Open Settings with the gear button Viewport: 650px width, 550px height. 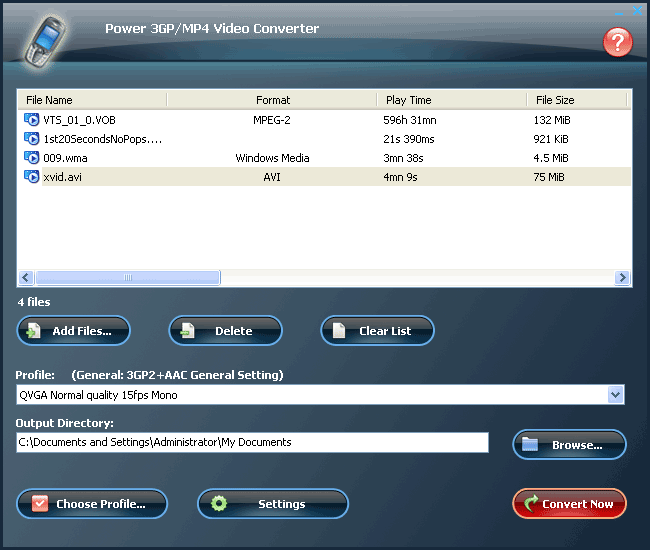coord(272,504)
